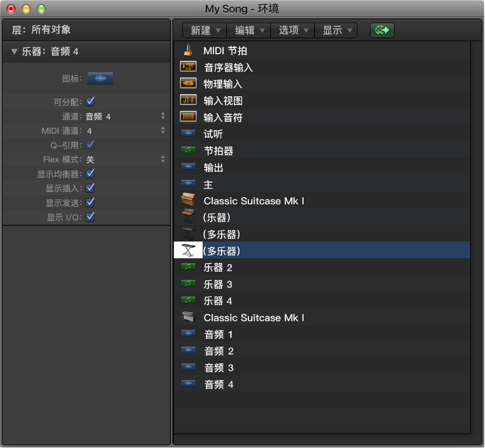Click the brown piano icon of Classic Suitcase Mk I
Screen dimensions: 485x448
(x=188, y=199)
